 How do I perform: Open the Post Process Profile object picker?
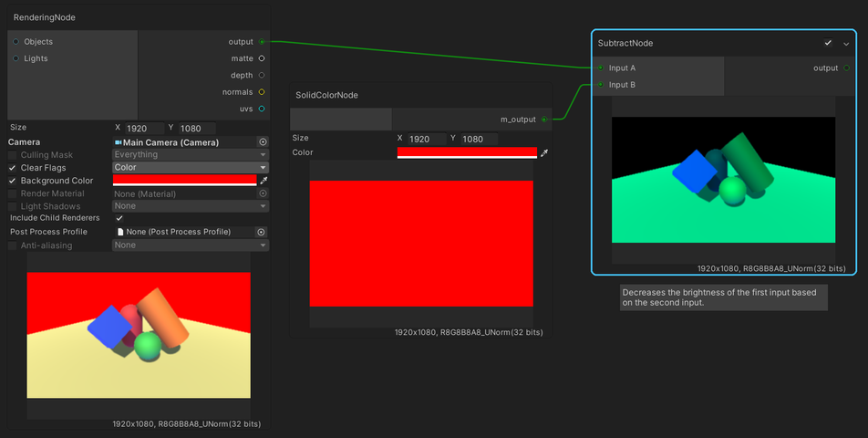coord(261,232)
